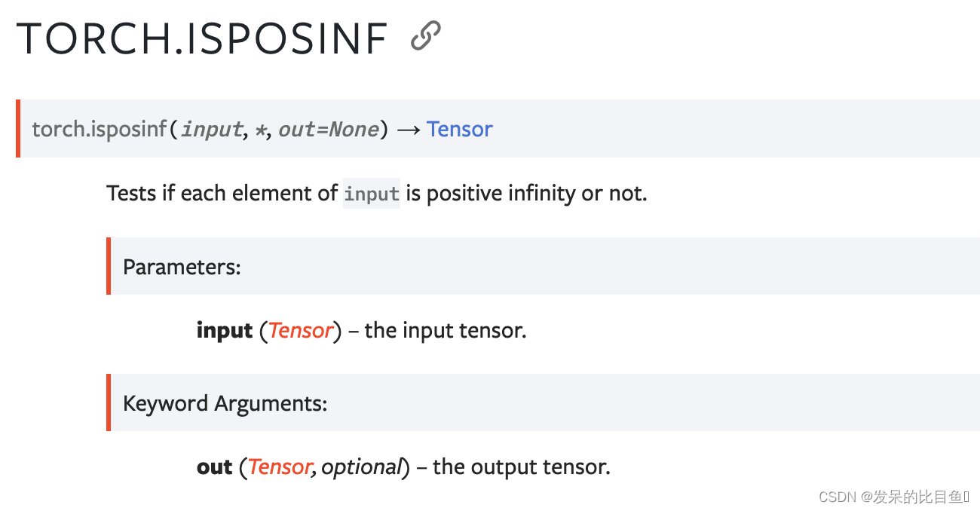
Task: Click the bold input parameter name
Action: coord(224,331)
